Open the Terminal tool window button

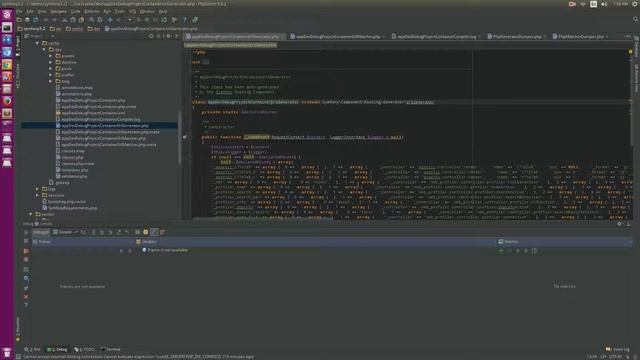point(111,349)
